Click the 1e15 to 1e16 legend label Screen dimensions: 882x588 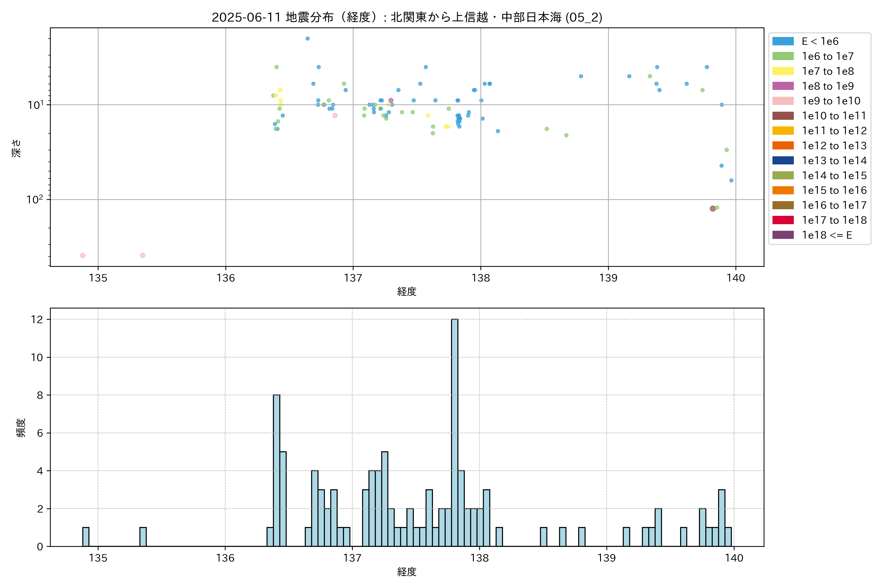click(834, 191)
